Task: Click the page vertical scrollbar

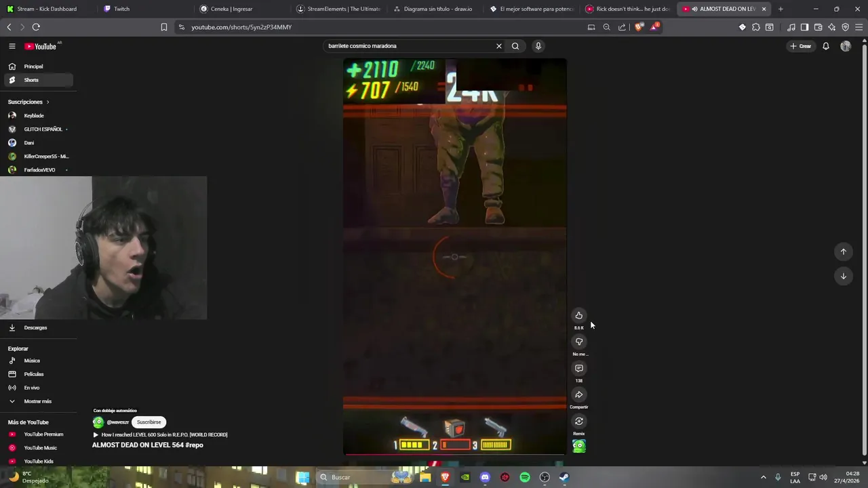Action: tap(864, 251)
